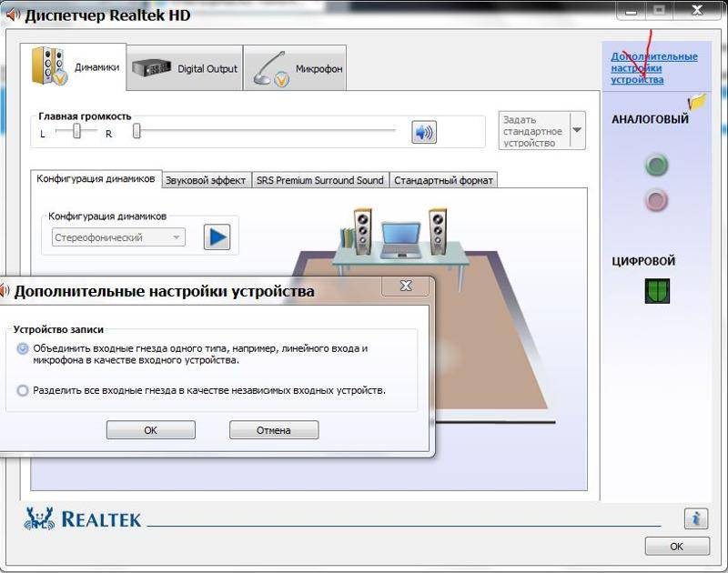Open the Стереофонический speaker configuration dropdown
This screenshot has height=573, width=728.
point(118,237)
